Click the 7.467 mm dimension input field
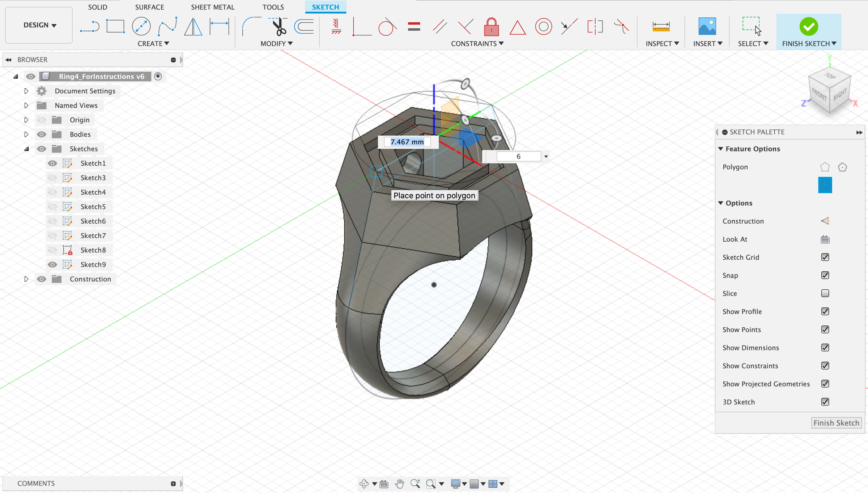Viewport: 868px width, 493px height. 407,142
